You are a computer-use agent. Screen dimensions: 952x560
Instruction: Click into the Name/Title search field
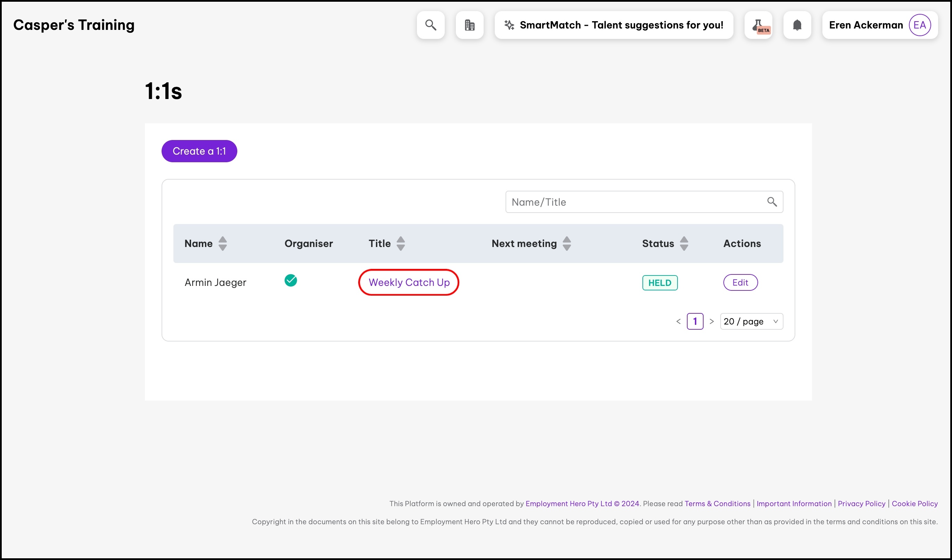pyautogui.click(x=635, y=202)
